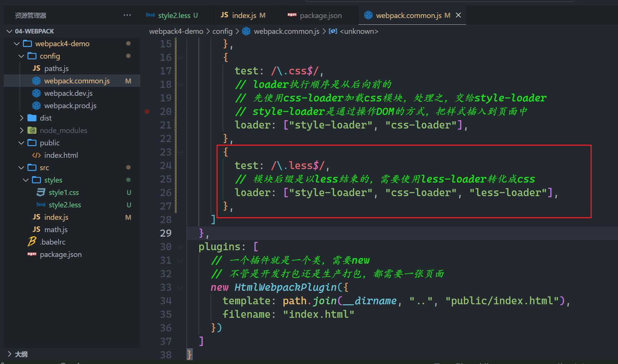Click the dist folder icon
Image resolution: width=618 pixels, height=364 pixels.
[x=32, y=118]
